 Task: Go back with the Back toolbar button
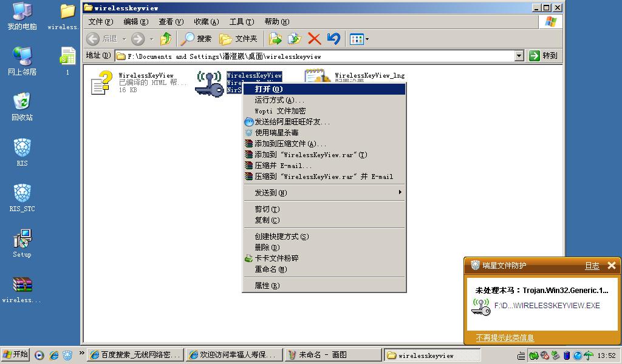pos(102,39)
